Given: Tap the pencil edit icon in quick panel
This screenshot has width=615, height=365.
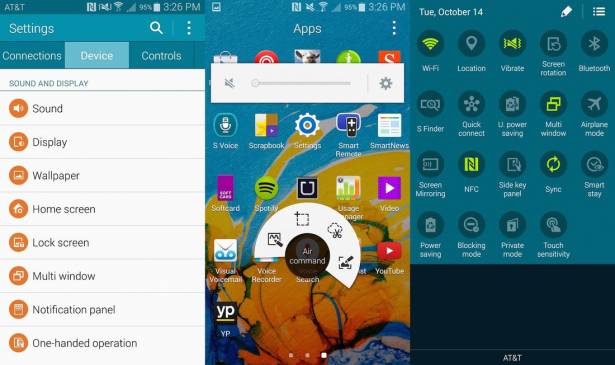Looking at the screenshot, I should (x=566, y=12).
